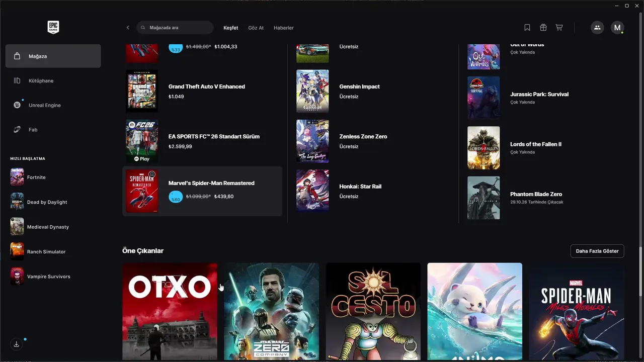Open the Kütüphane library section
The image size is (644, 362).
click(53, 80)
